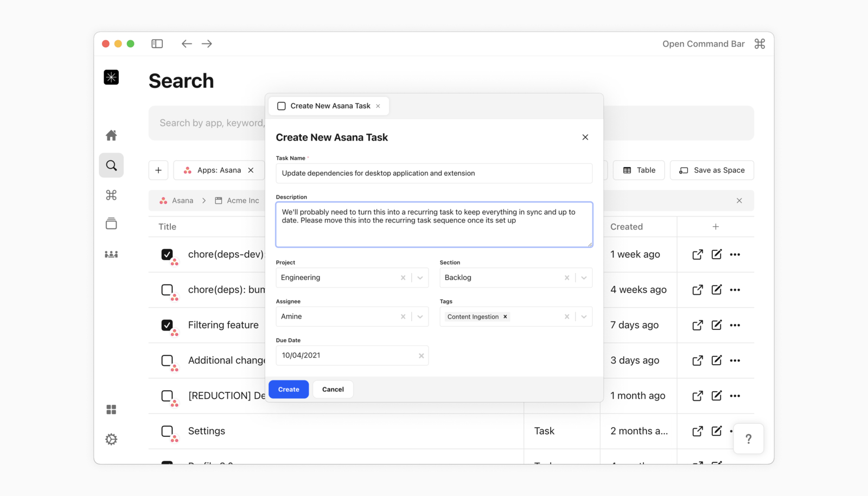Open the Command Bar link
The width and height of the screenshot is (868, 496).
click(703, 44)
